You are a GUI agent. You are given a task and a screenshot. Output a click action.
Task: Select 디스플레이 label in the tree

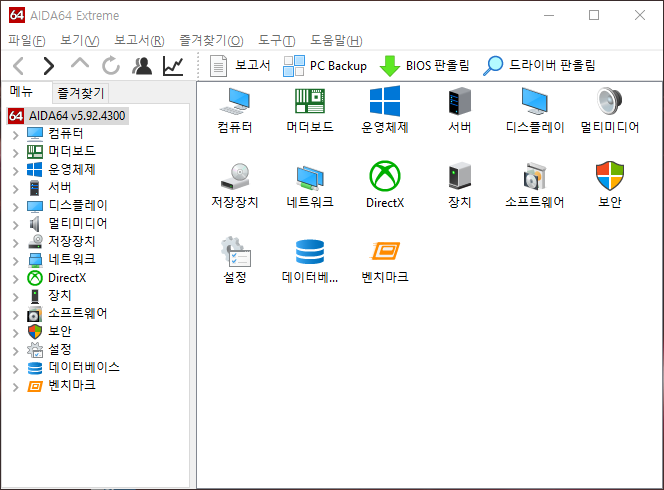click(x=78, y=205)
